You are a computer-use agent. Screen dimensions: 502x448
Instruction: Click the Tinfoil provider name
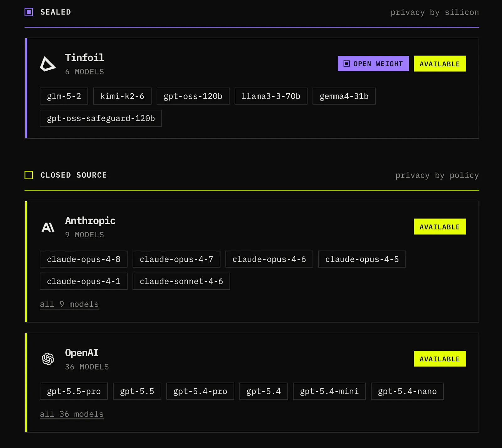(x=84, y=58)
